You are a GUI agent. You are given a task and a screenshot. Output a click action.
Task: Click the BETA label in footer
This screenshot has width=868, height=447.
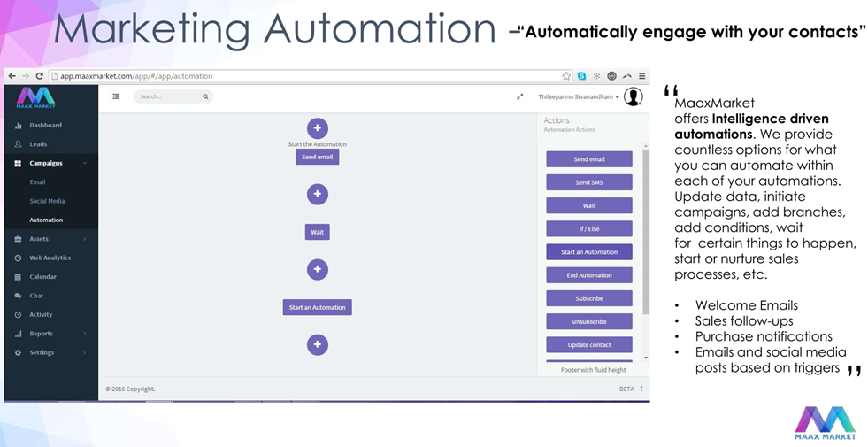626,389
